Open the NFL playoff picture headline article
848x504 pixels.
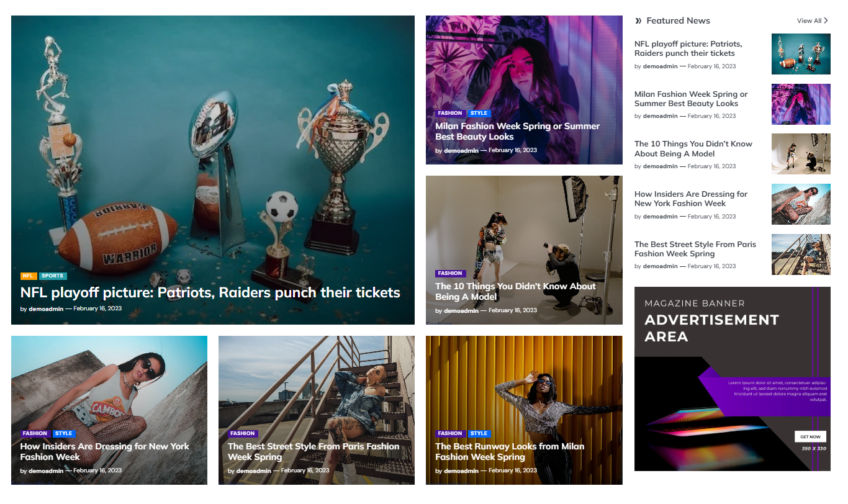210,292
